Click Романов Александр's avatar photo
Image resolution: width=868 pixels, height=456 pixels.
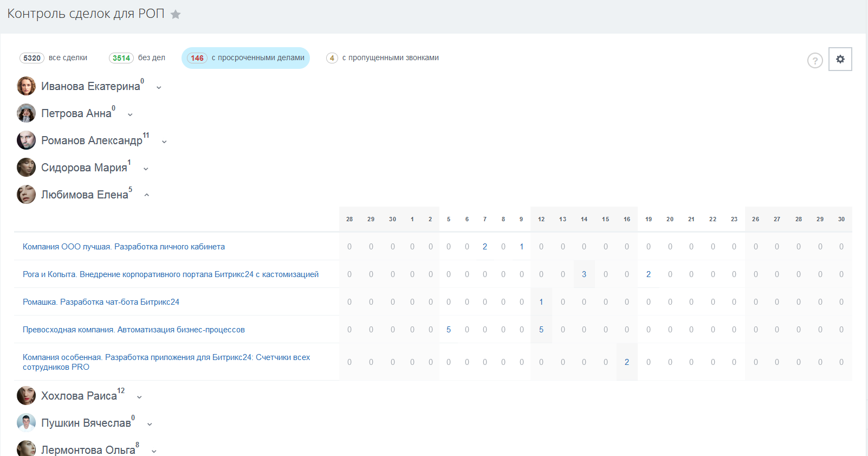point(26,140)
